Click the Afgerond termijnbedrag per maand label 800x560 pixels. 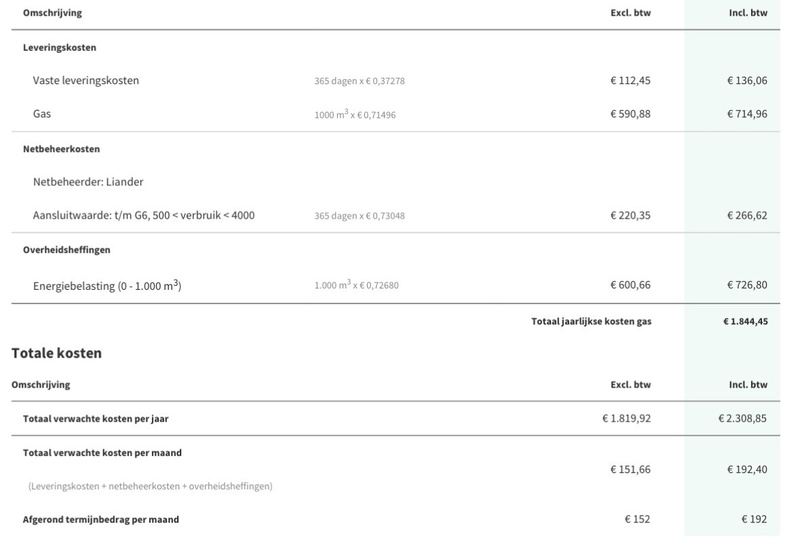(x=101, y=520)
